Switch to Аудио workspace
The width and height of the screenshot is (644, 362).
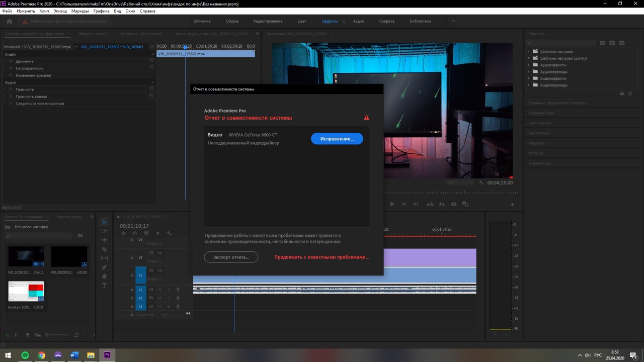click(358, 21)
